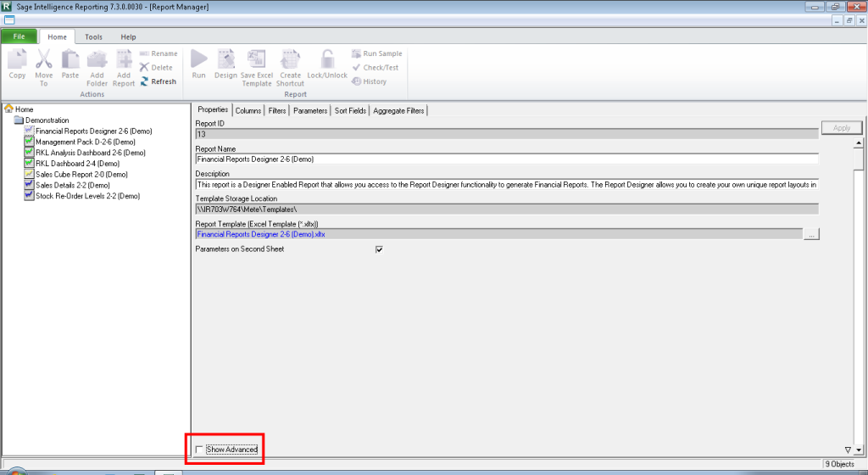Switch to the Parameters tab
The height and width of the screenshot is (475, 868).
(310, 111)
